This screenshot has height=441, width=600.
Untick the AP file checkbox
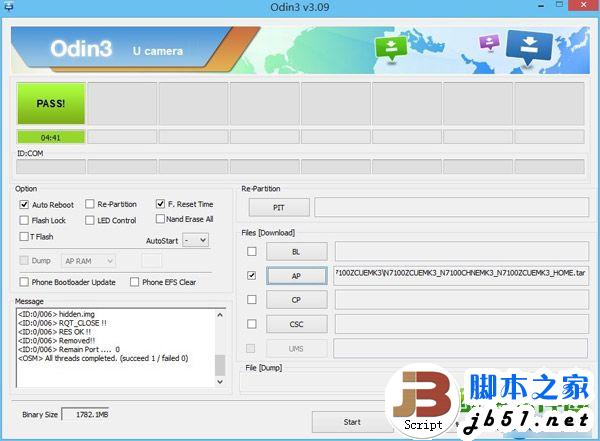(252, 276)
